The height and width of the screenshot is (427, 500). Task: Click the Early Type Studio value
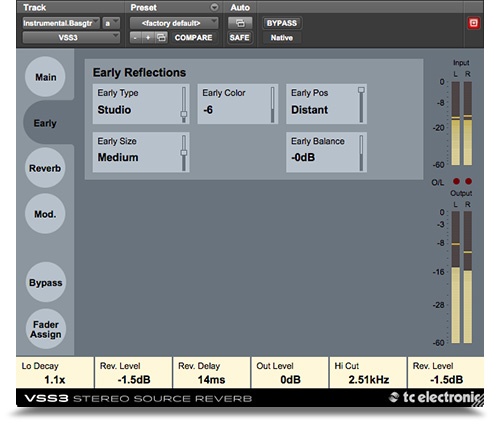[114, 110]
